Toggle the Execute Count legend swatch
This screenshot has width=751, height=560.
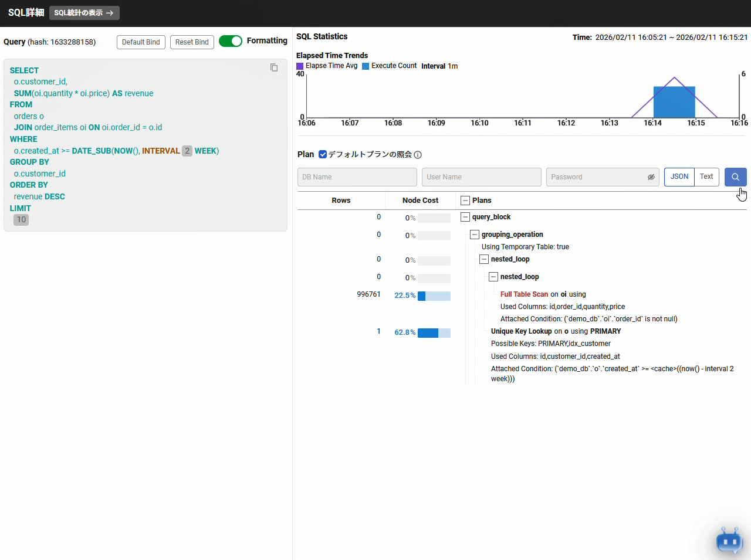(366, 66)
